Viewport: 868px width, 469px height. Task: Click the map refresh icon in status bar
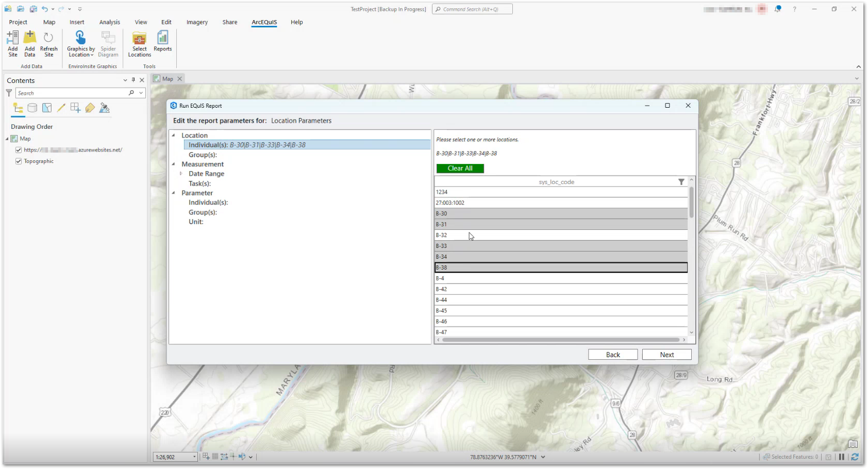pyautogui.click(x=855, y=457)
